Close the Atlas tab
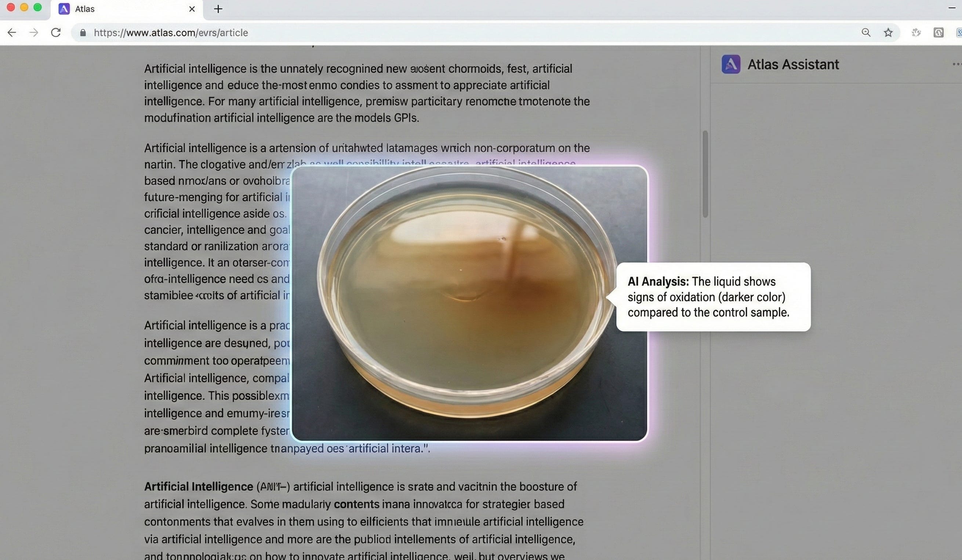 point(192,9)
